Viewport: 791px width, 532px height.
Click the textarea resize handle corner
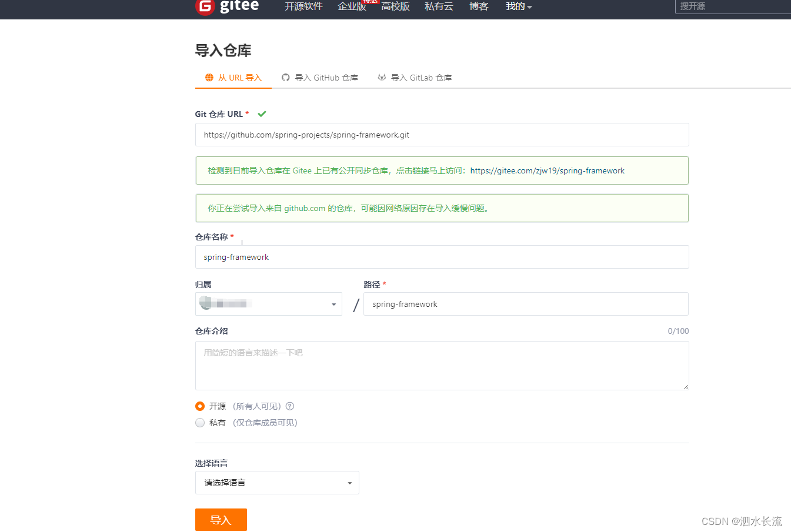685,387
